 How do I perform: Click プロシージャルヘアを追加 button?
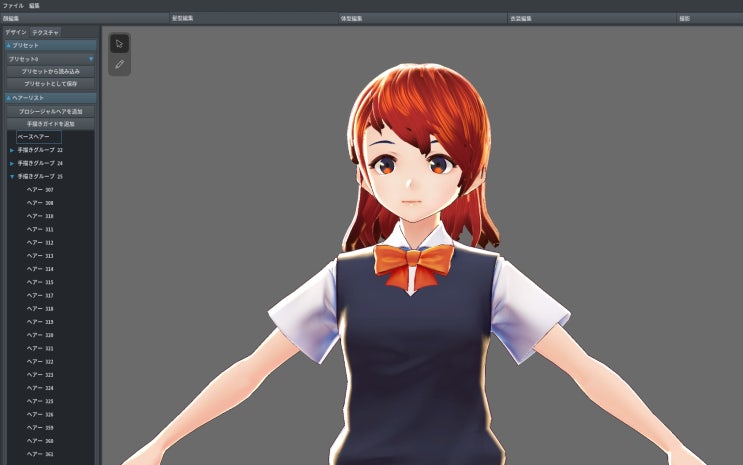pos(51,111)
